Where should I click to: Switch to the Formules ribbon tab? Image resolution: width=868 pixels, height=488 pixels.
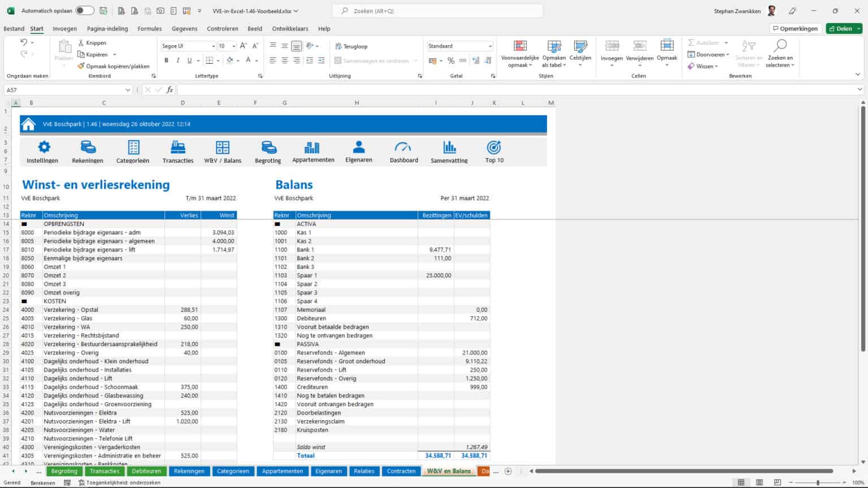(x=149, y=28)
